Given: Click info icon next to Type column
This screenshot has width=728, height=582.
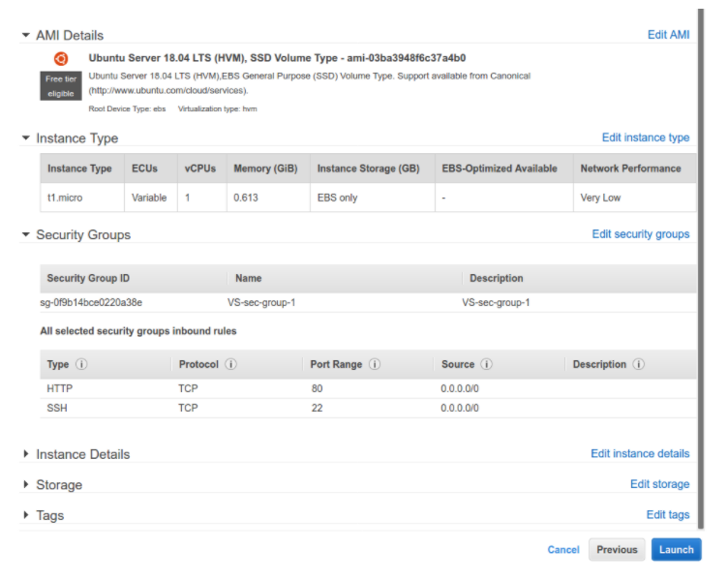Looking at the screenshot, I should click(x=81, y=365).
